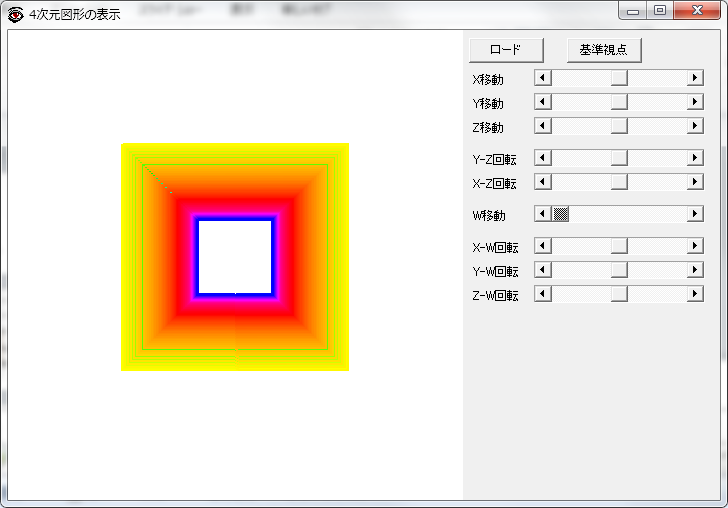This screenshot has width=728, height=508.
Task: Click the right arrow of Z-W回転 scrollbar
Action: point(695,294)
